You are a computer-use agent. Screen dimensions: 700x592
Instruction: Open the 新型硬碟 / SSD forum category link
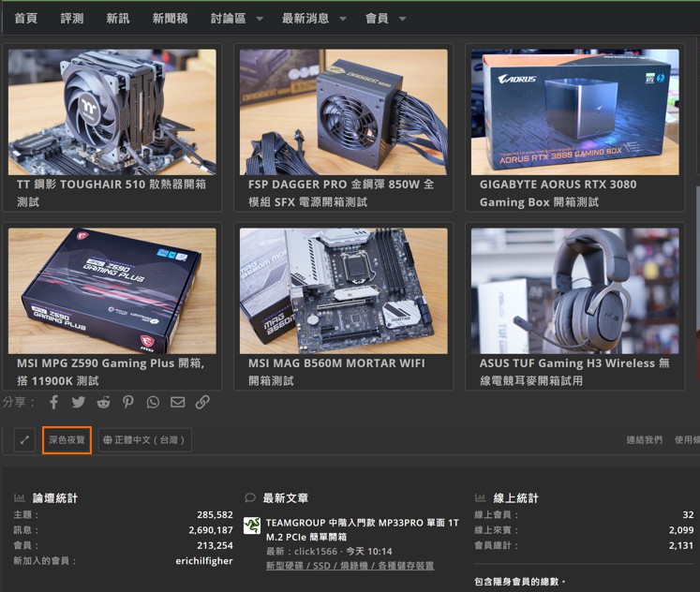(x=350, y=566)
